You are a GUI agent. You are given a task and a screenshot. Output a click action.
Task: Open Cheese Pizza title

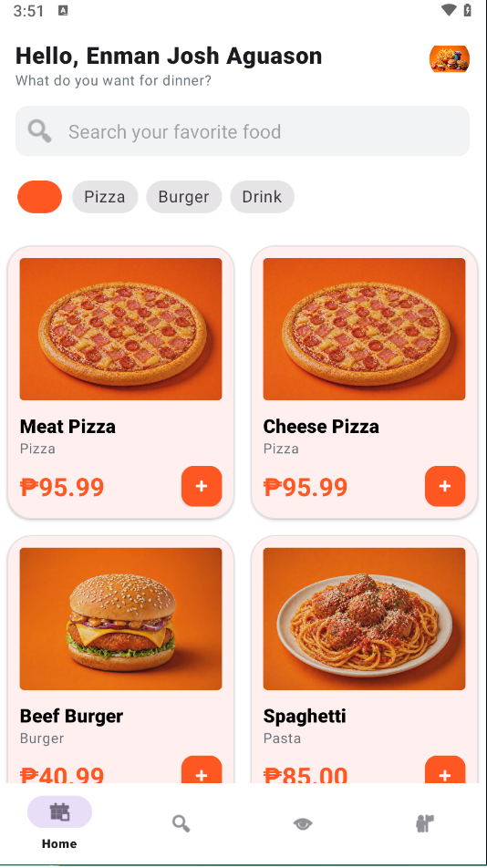click(x=321, y=427)
